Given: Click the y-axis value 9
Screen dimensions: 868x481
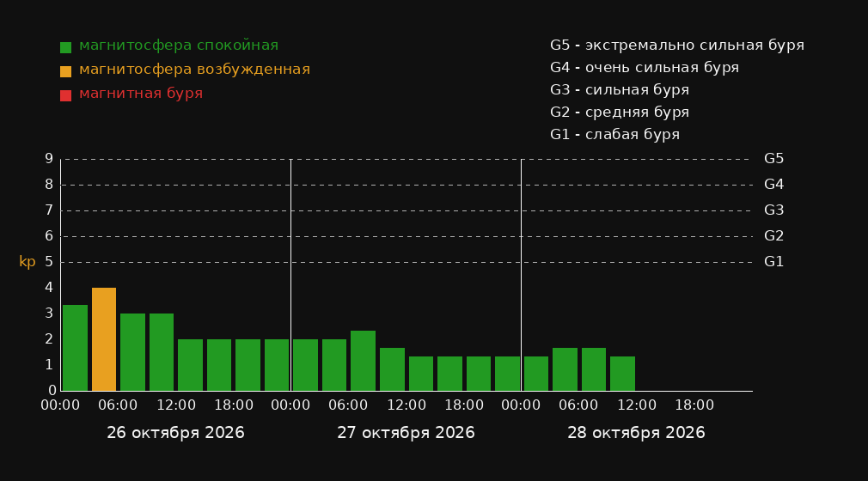Looking at the screenshot, I should pos(49,159).
